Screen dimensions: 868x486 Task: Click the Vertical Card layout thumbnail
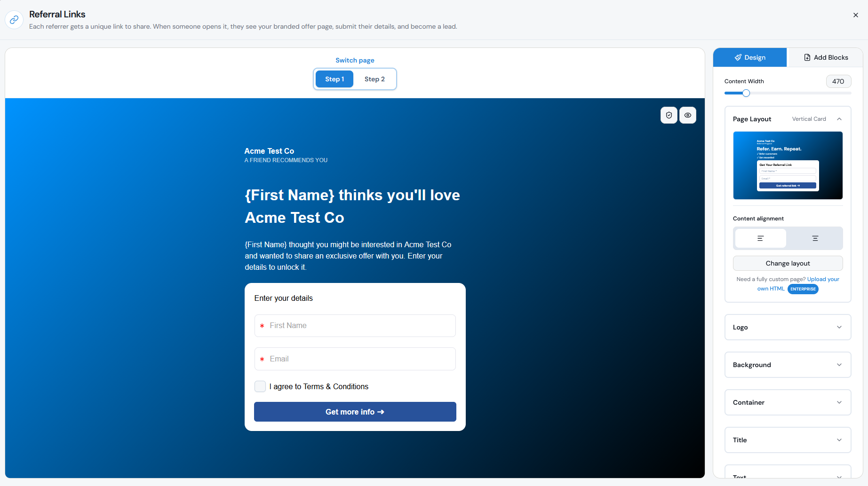788,165
